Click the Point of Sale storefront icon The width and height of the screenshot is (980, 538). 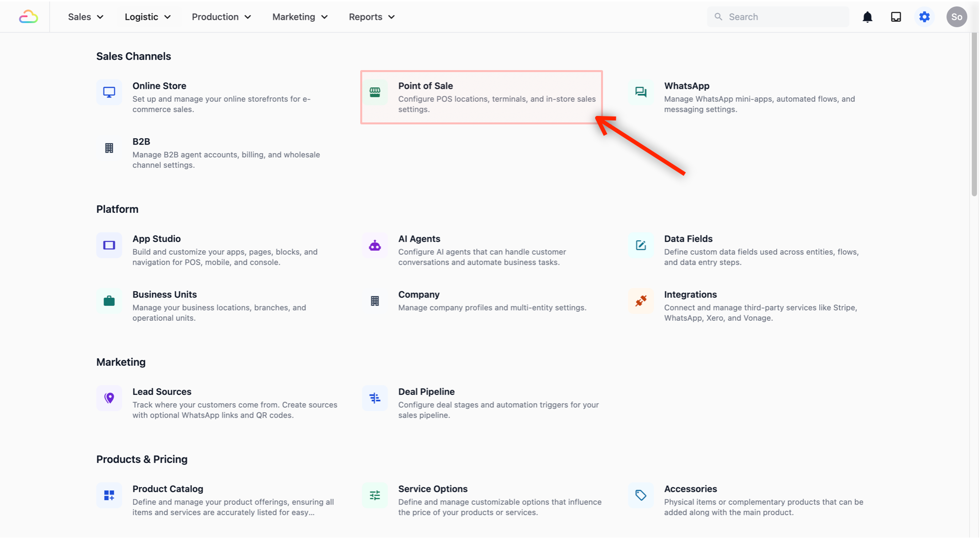pos(375,92)
